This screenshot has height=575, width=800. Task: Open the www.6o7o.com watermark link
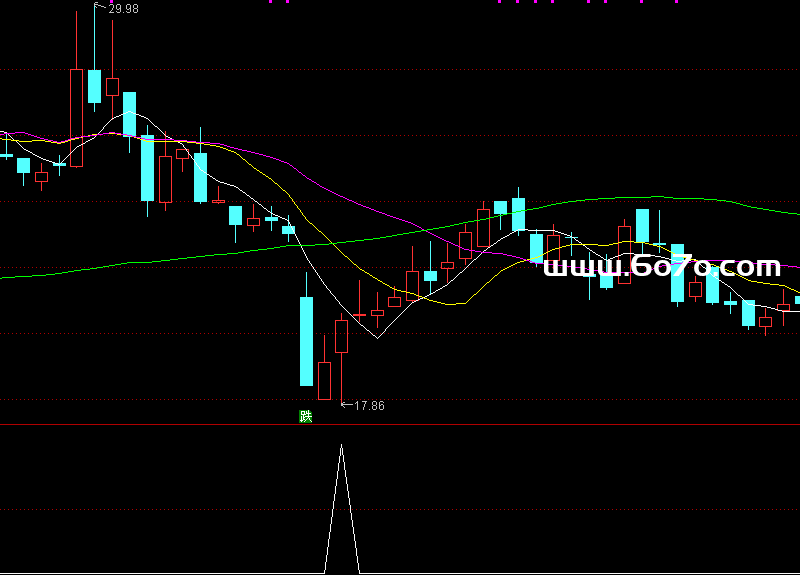[661, 267]
